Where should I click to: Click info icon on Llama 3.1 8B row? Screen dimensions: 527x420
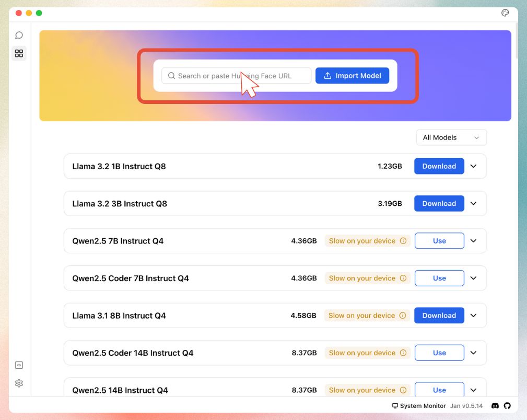403,316
